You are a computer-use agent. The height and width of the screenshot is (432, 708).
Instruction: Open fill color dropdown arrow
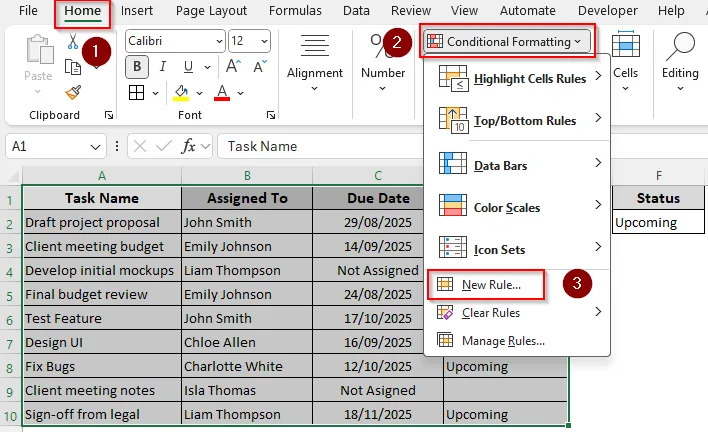[199, 93]
